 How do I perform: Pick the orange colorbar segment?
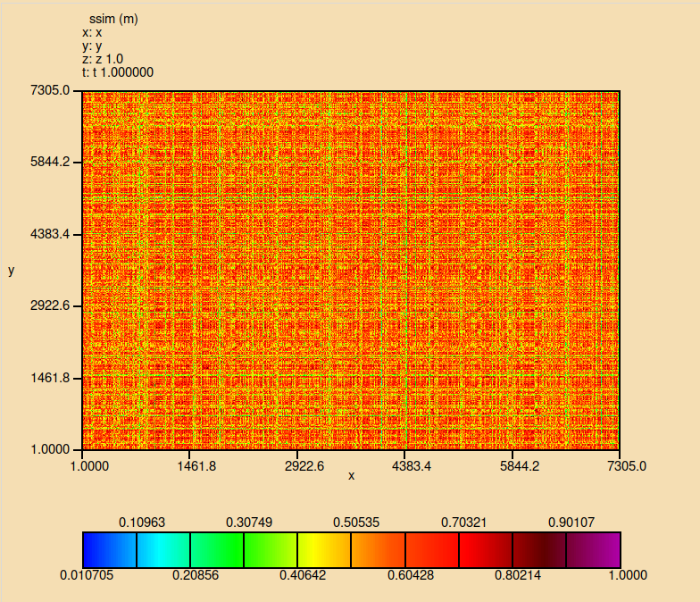pos(378,549)
